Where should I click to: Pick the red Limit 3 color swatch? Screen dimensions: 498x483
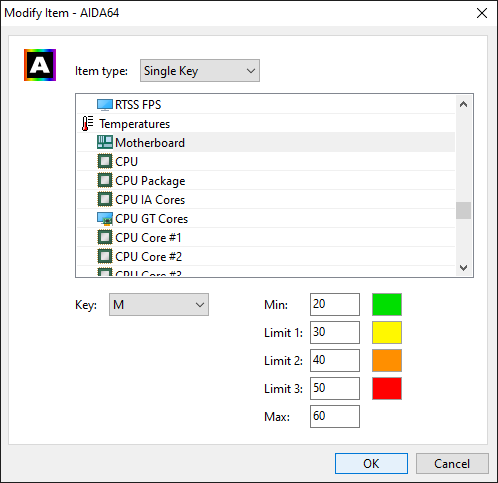click(x=387, y=388)
